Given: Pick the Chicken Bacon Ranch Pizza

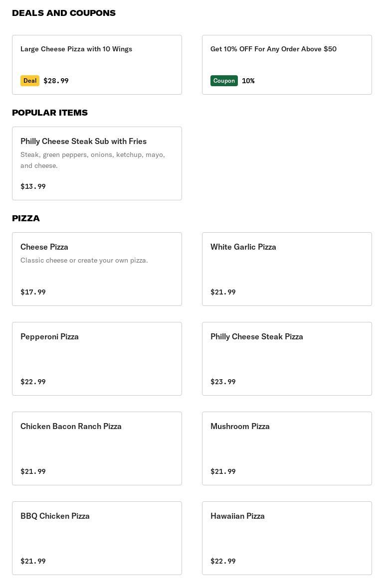Looking at the screenshot, I should tap(97, 448).
